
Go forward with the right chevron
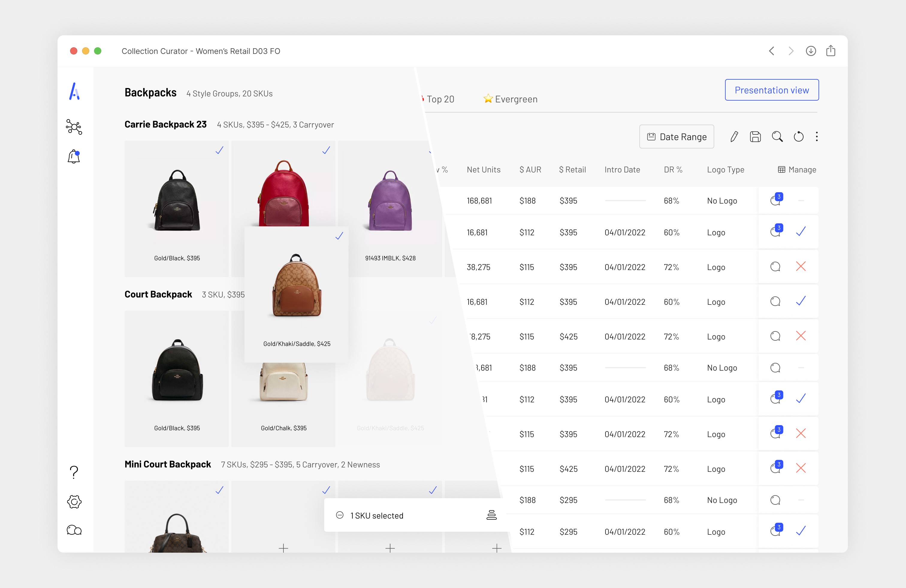pyautogui.click(x=791, y=51)
